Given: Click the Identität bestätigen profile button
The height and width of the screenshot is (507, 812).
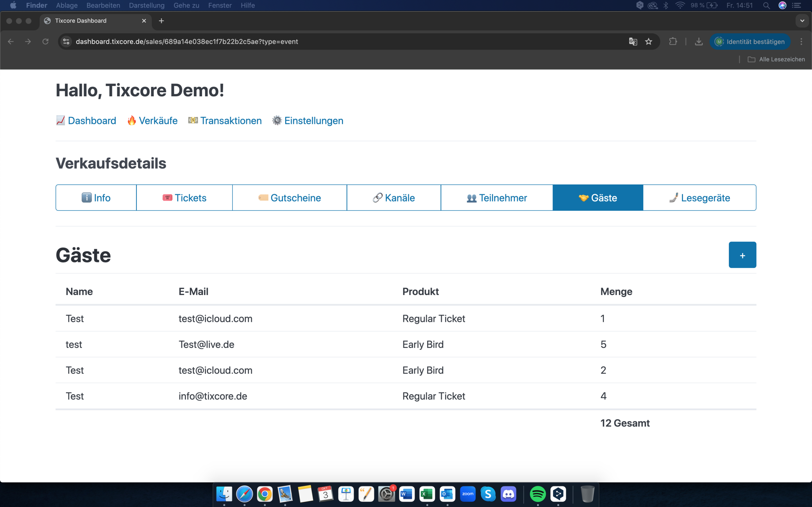Looking at the screenshot, I should [x=750, y=42].
